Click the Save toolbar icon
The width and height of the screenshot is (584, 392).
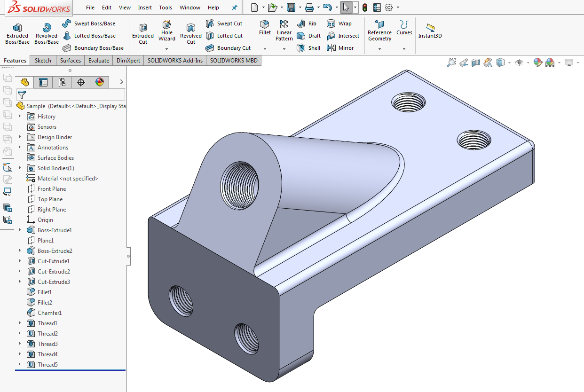(291, 8)
